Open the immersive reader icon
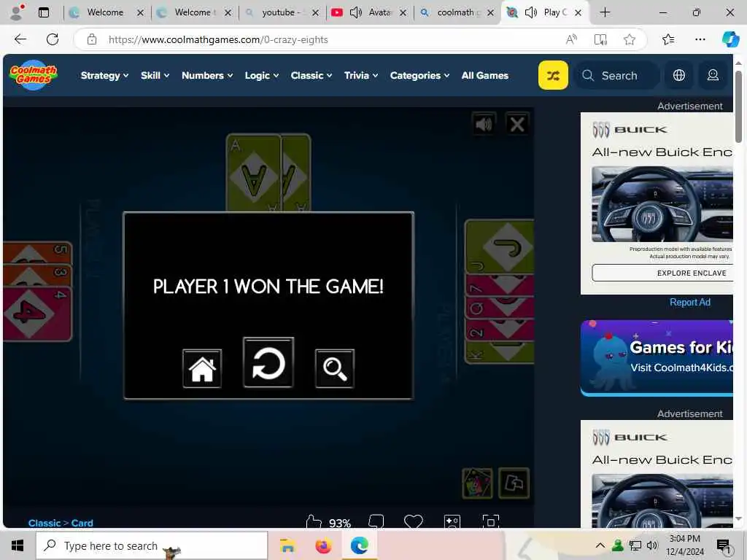Screen dimensions: 747x560 tap(600, 39)
